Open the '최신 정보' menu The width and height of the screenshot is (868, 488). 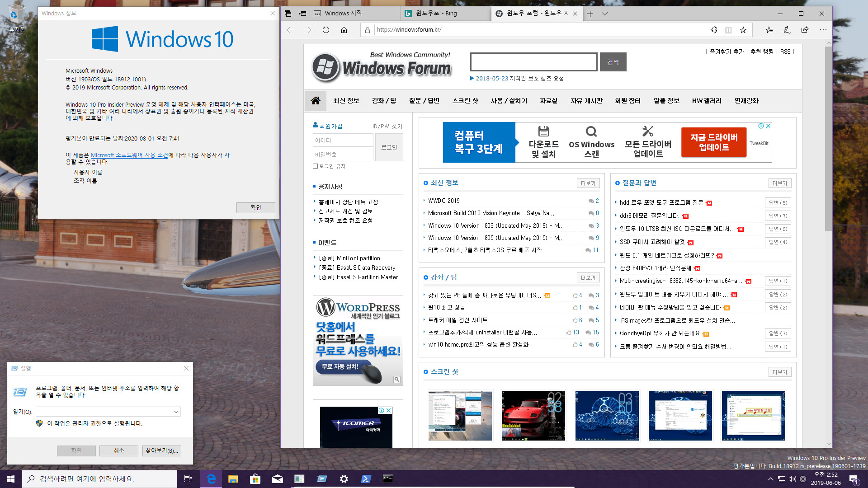coord(346,101)
